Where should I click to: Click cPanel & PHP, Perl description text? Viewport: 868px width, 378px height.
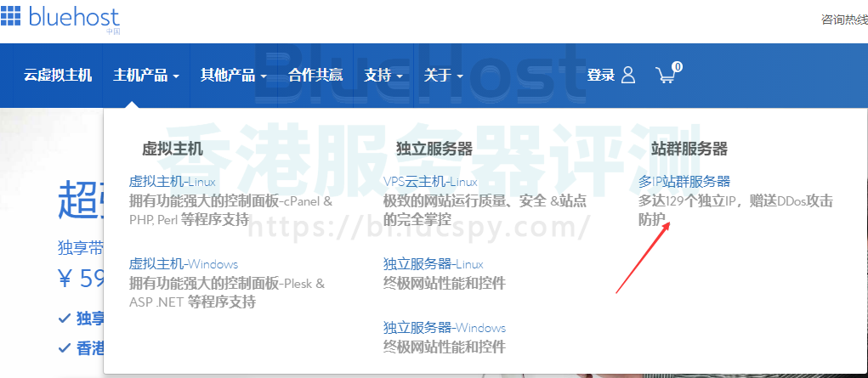(x=231, y=211)
